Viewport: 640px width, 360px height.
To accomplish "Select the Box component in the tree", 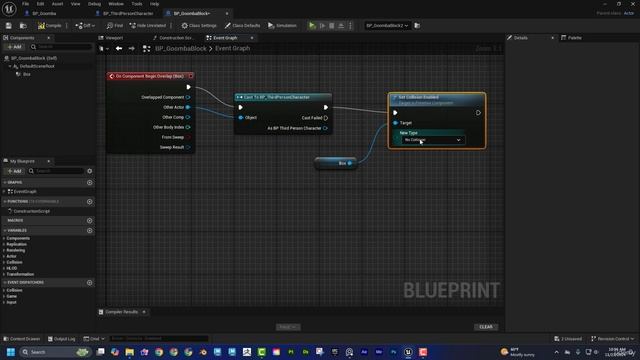I will pyautogui.click(x=27, y=74).
